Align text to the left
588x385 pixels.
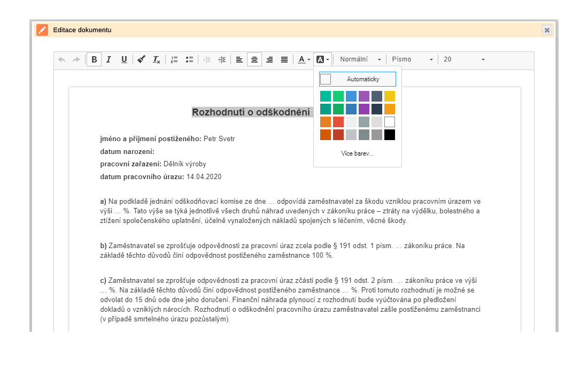click(x=239, y=59)
